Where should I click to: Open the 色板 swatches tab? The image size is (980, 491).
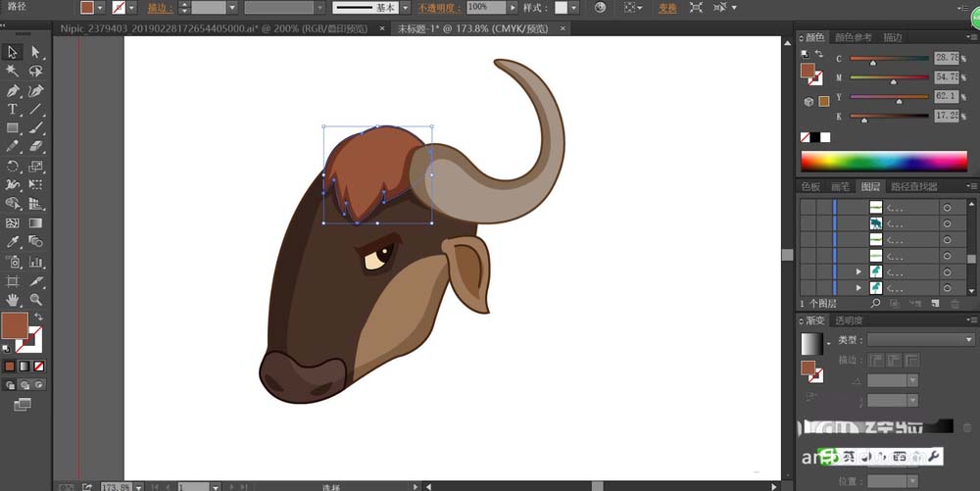coord(810,186)
